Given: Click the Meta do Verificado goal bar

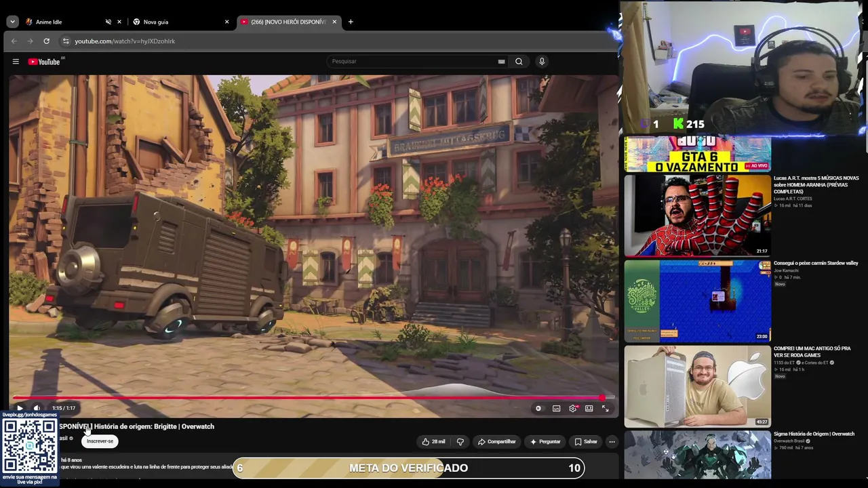Looking at the screenshot, I should tap(408, 468).
